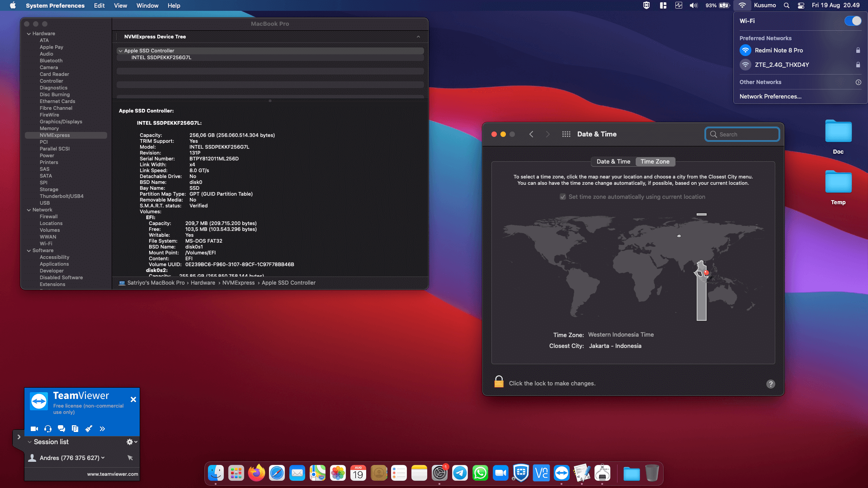Switch to the Date & Time tab
This screenshot has width=868, height=488.
pyautogui.click(x=613, y=161)
